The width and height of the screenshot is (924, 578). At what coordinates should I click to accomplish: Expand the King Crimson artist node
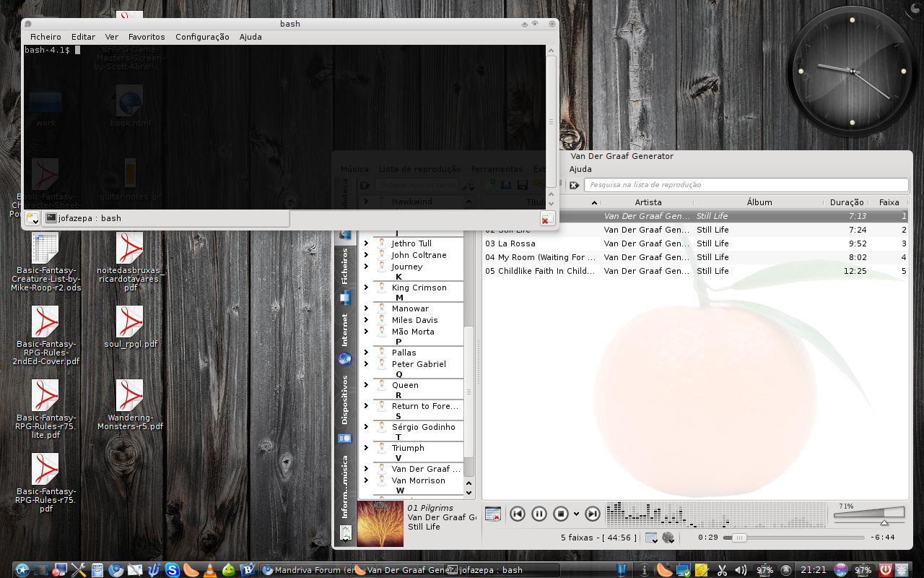[x=366, y=288]
